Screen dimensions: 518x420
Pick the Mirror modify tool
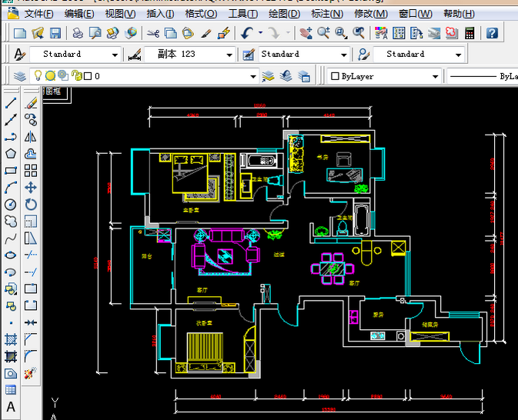(31, 137)
